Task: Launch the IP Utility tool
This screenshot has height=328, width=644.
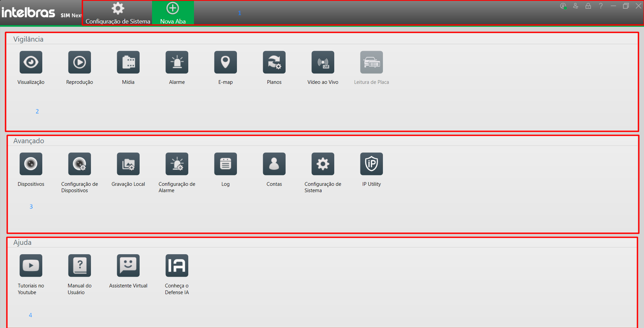Action: [x=371, y=164]
